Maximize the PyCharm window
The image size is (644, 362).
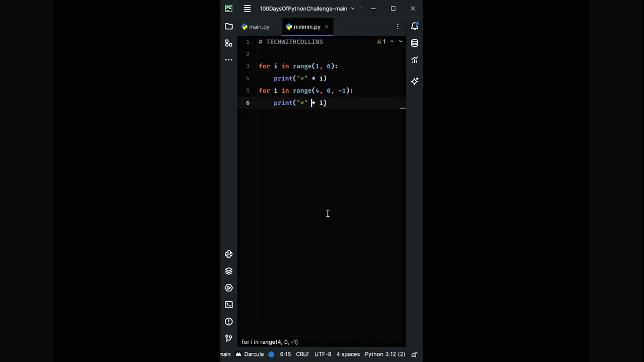point(393,9)
